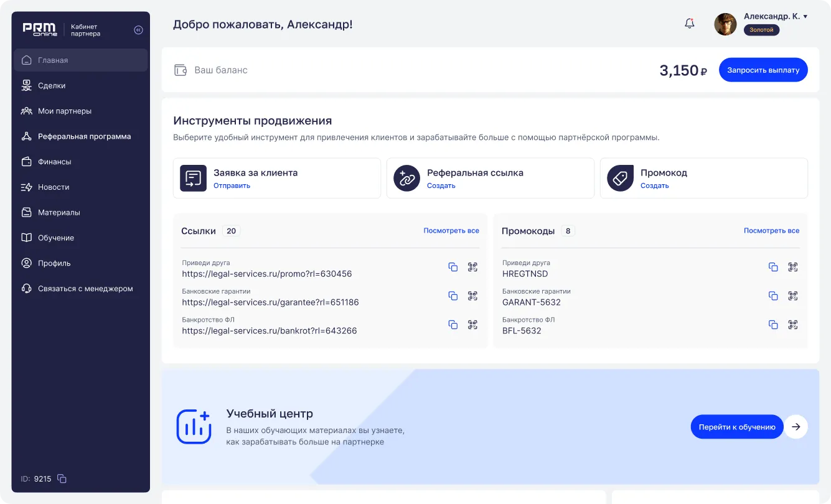Show QR code for GARANT-5632
Screen dimensions: 831x504
pos(792,296)
